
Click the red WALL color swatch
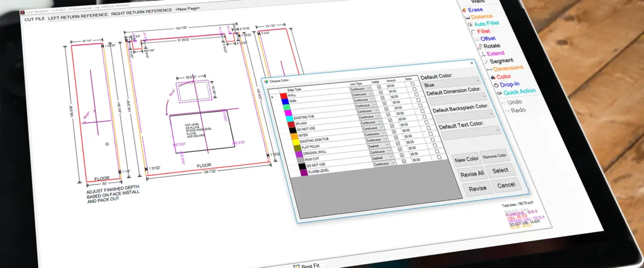(283, 95)
